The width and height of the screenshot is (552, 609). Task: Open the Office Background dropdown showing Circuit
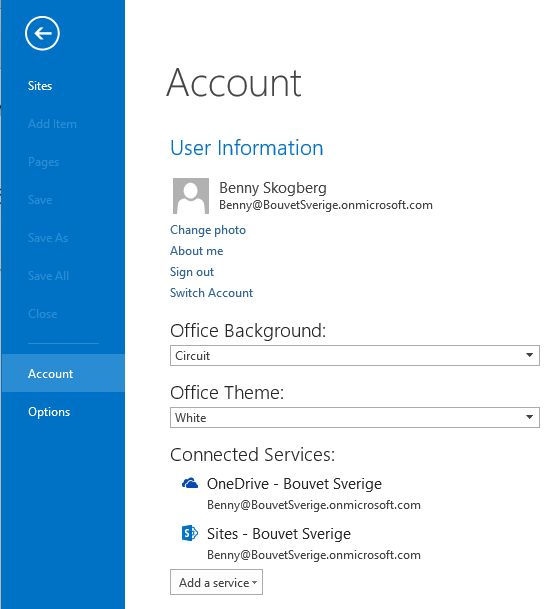click(355, 355)
